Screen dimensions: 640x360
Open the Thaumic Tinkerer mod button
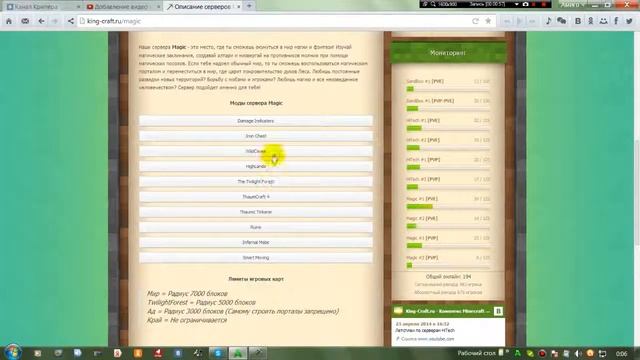click(256, 212)
